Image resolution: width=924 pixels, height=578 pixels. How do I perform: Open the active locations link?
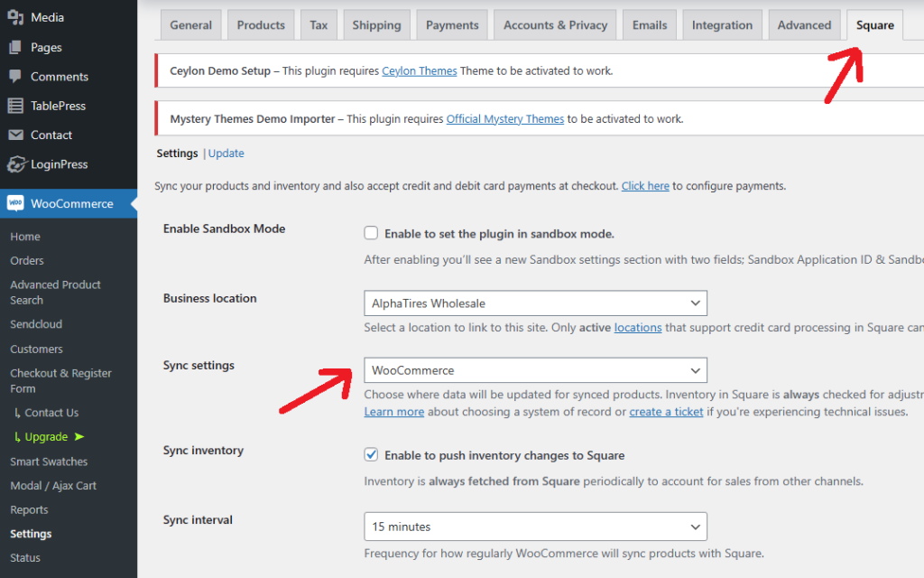[x=638, y=327]
